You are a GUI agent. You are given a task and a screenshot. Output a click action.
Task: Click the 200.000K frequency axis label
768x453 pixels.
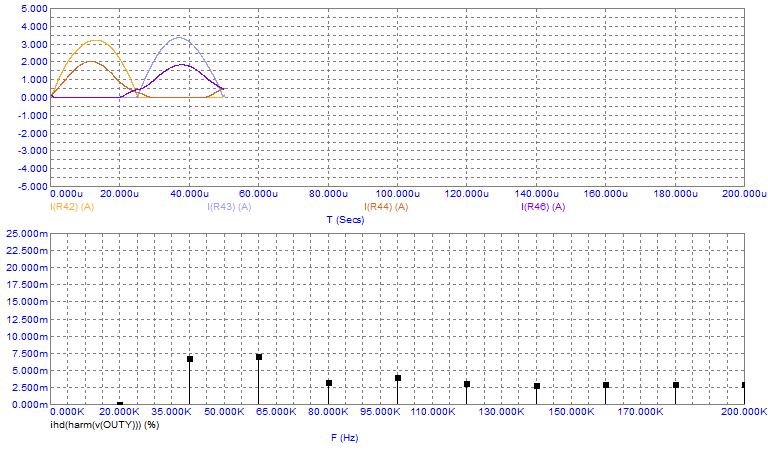coord(744,412)
